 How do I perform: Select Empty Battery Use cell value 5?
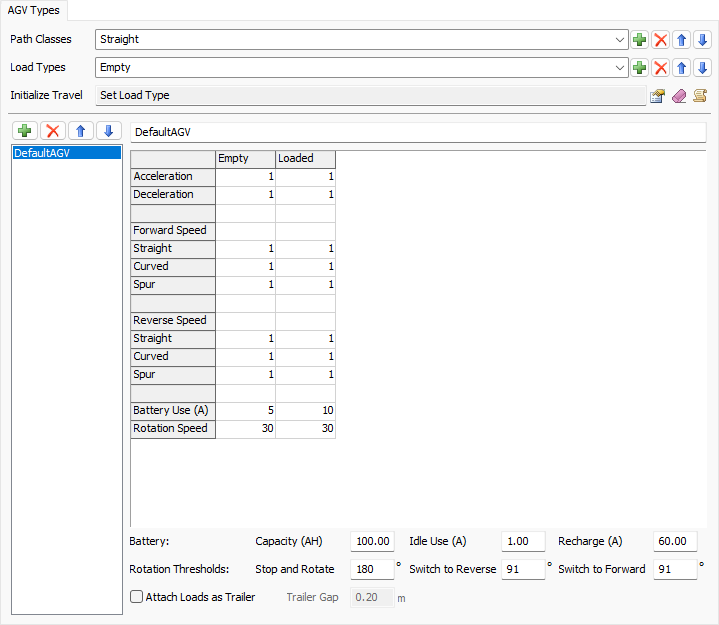pyautogui.click(x=246, y=411)
